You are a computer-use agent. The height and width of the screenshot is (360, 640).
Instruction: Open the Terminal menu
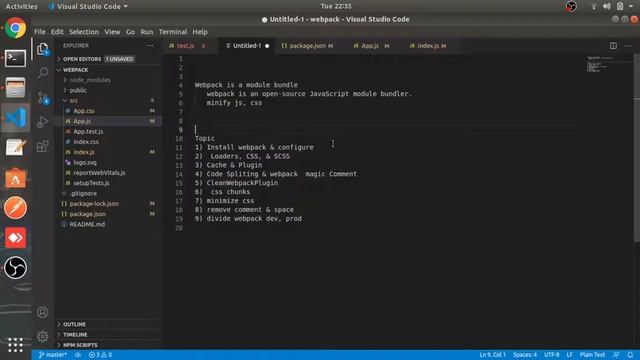(173, 32)
